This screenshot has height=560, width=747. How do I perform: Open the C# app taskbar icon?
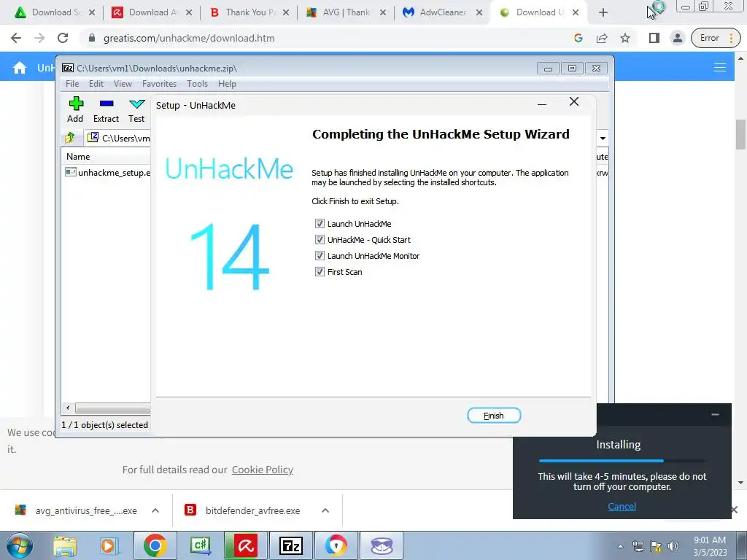click(x=200, y=545)
